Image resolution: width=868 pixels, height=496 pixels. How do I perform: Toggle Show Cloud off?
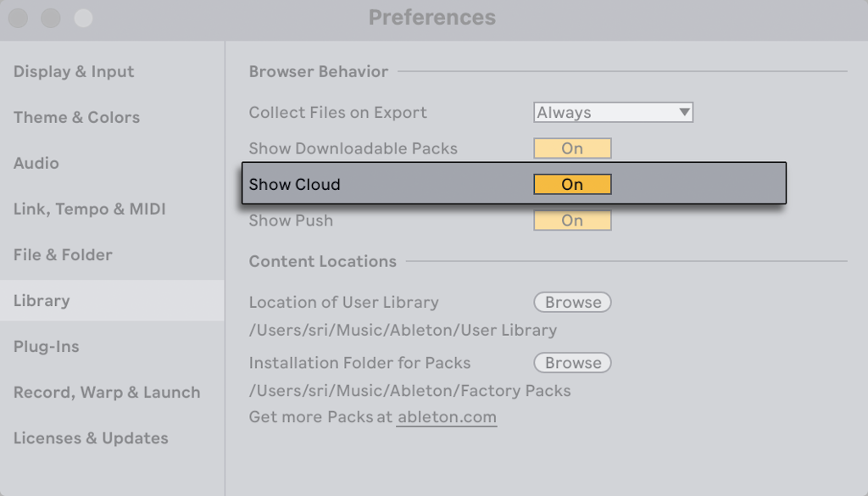tap(572, 184)
